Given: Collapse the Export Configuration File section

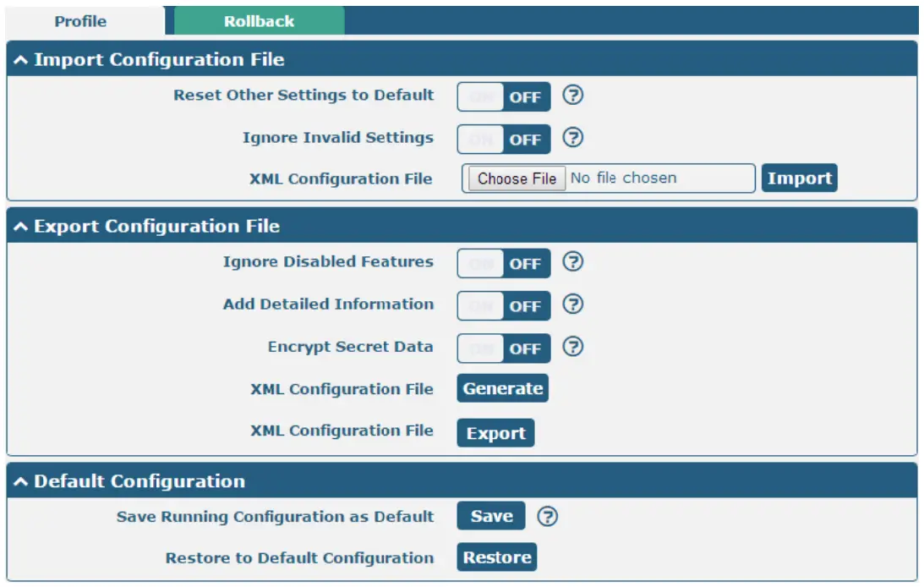Looking at the screenshot, I should (x=22, y=227).
